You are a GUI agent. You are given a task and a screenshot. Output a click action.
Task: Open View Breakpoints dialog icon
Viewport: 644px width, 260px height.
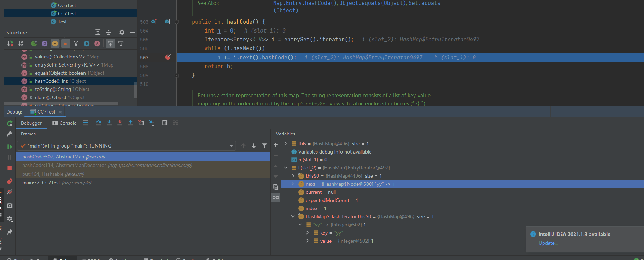[10, 181]
